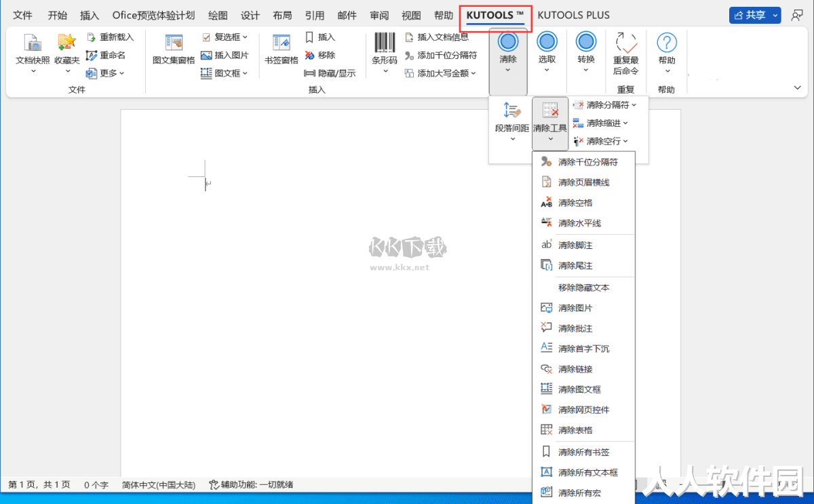The image size is (814, 504).
Task: Select 清除链接 menu entry
Action: pos(583,369)
